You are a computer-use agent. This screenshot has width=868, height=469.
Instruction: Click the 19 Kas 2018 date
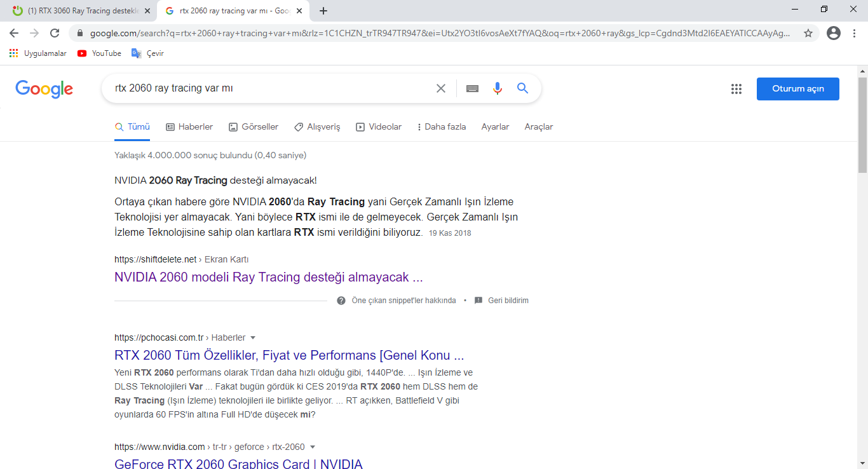[450, 233]
